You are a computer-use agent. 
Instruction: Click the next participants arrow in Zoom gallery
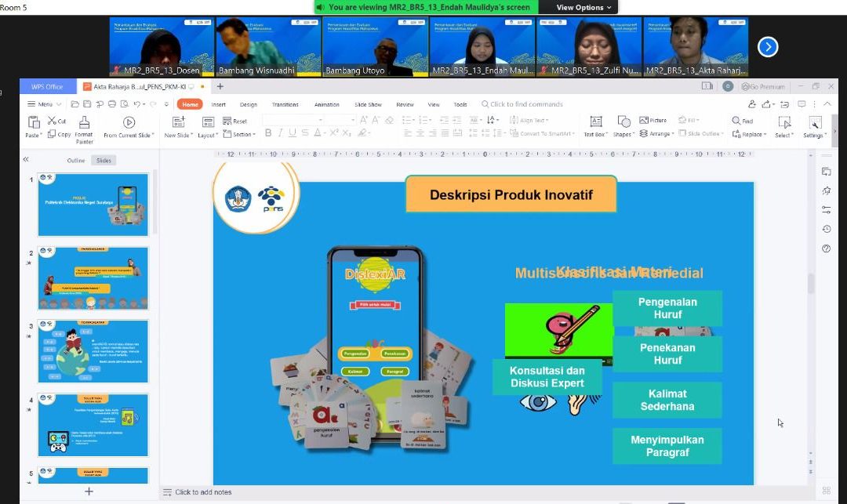point(768,47)
